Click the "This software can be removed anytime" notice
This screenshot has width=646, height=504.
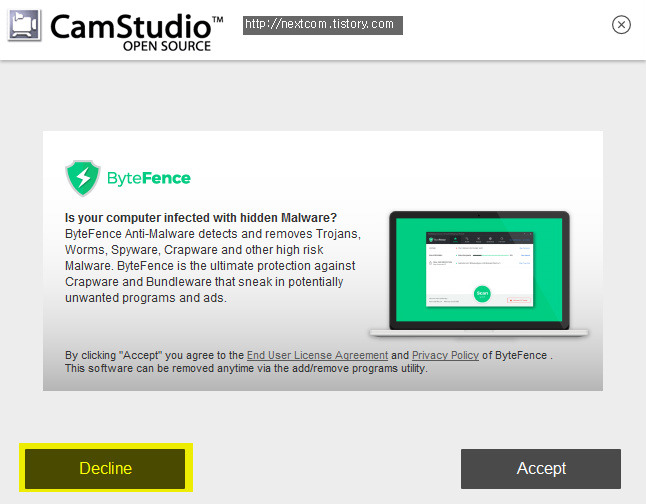(x=246, y=368)
